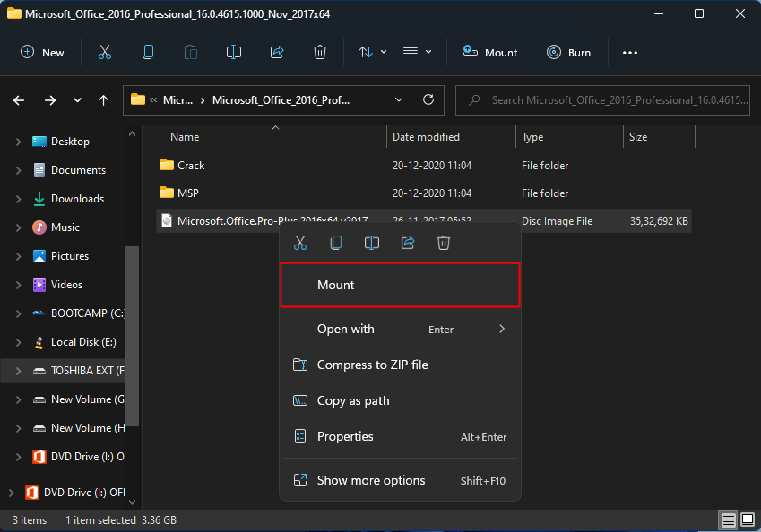The height and width of the screenshot is (532, 761).
Task: Click the Paste icon in the toolbar
Action: tap(190, 53)
